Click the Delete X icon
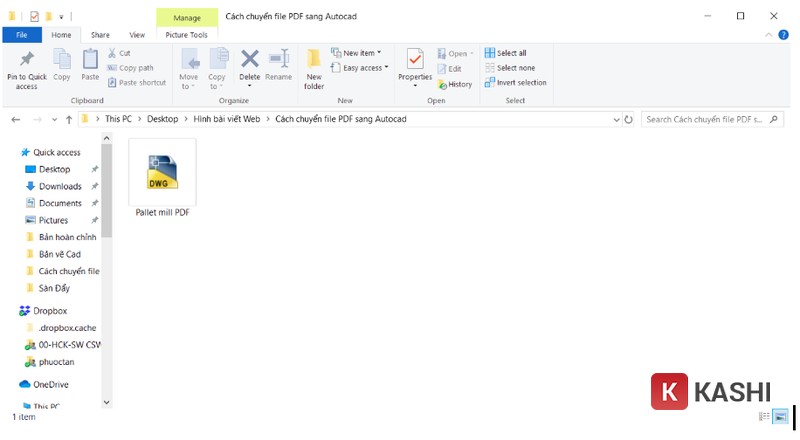 coord(249,59)
